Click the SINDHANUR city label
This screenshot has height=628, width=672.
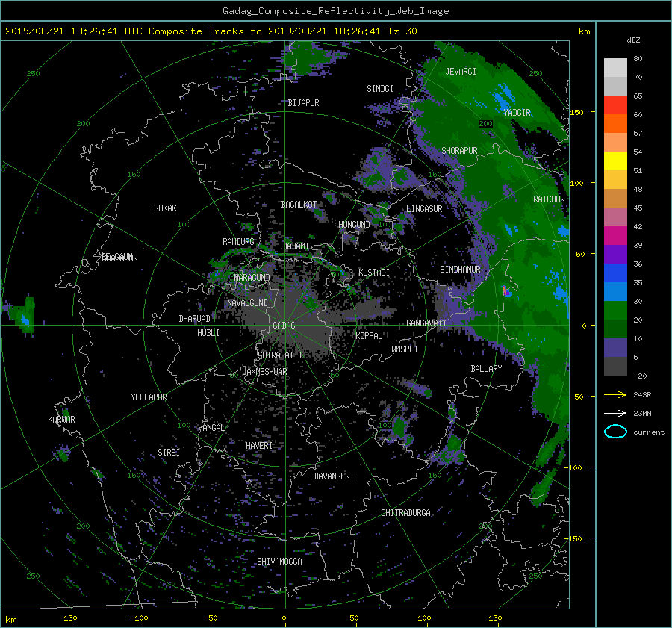pos(460,270)
